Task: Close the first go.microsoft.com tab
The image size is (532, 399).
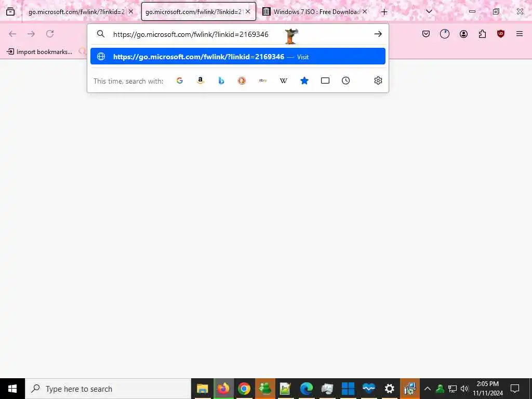Action: pyautogui.click(x=131, y=11)
